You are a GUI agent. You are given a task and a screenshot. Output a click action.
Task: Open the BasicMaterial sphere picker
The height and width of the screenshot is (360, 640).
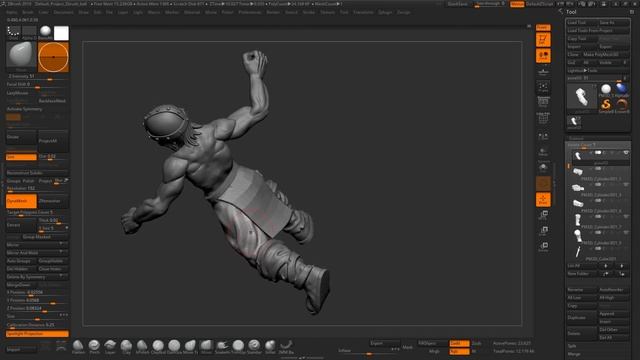click(x=45, y=33)
